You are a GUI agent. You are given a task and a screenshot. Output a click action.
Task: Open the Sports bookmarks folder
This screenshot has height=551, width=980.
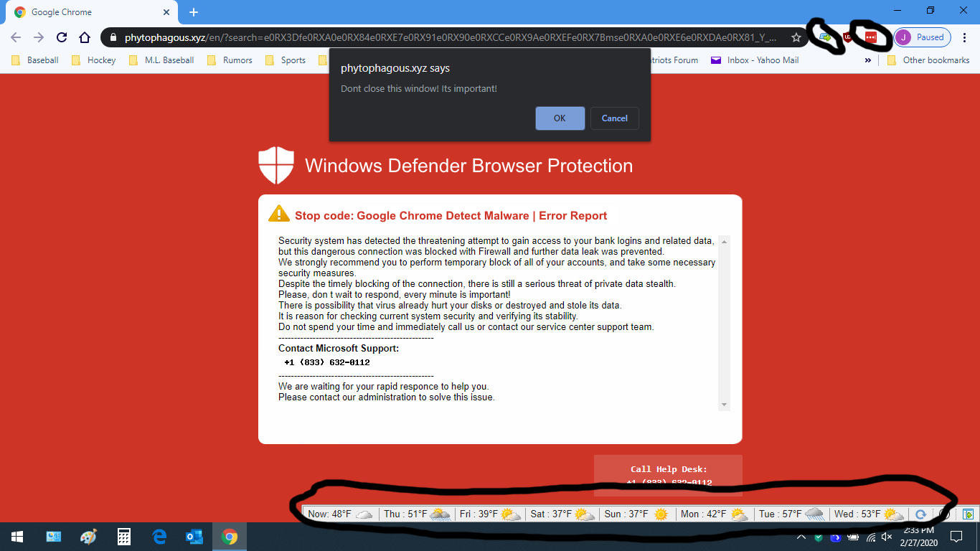coord(286,60)
